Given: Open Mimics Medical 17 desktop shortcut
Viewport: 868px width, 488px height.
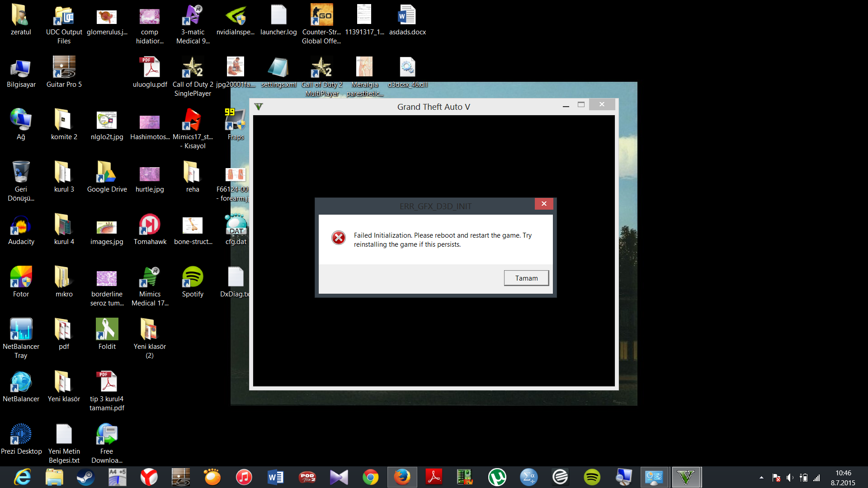Looking at the screenshot, I should [x=150, y=286].
